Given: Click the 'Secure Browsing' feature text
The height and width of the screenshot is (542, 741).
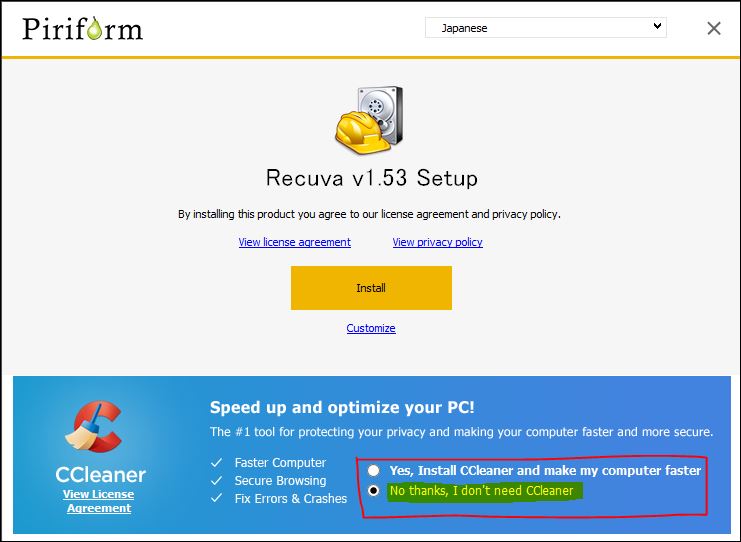Looking at the screenshot, I should 280,481.
